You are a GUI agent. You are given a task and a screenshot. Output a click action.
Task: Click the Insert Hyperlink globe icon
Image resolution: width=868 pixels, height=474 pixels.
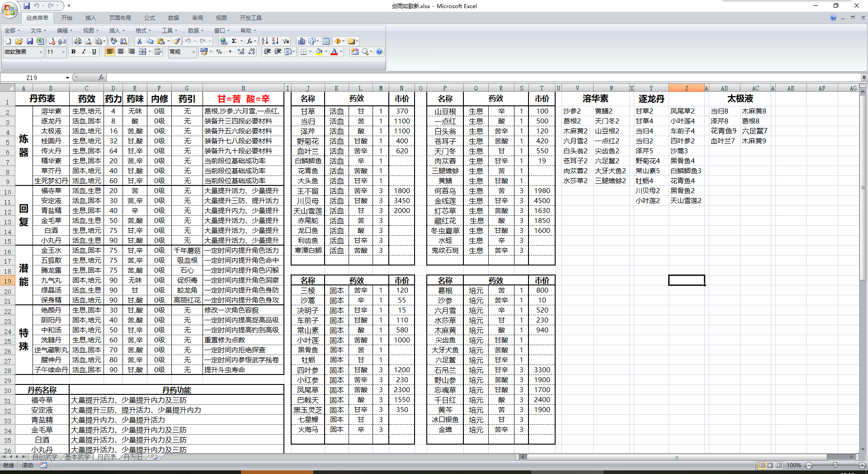223,41
